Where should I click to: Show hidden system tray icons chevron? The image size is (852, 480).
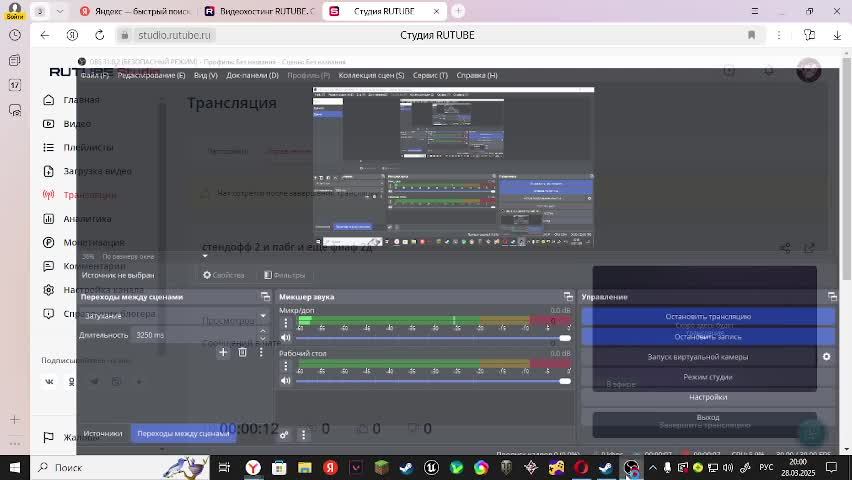(653, 467)
